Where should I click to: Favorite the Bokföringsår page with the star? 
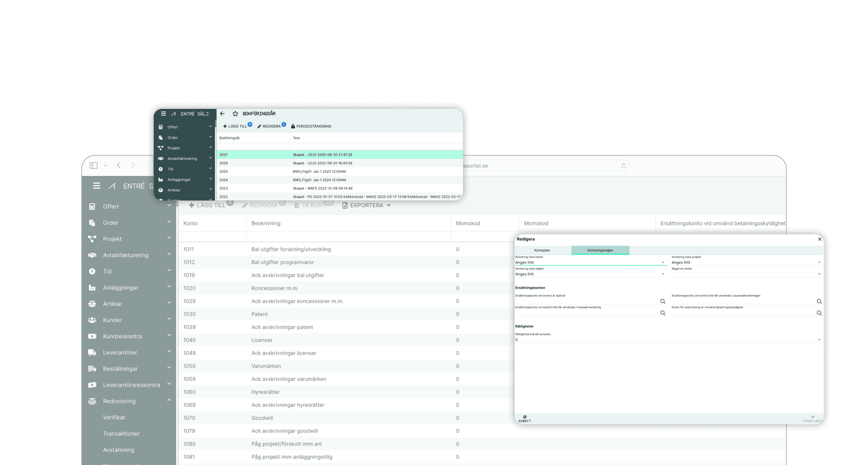click(236, 114)
